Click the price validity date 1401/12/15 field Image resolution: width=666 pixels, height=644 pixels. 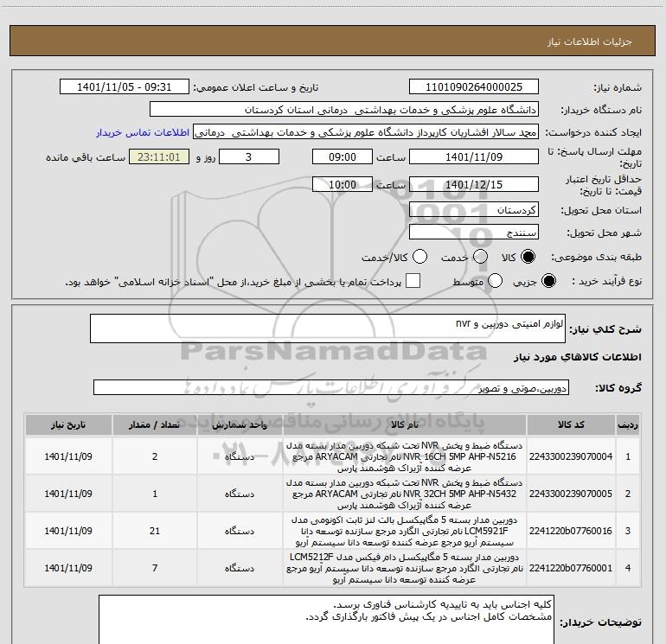coord(474,184)
